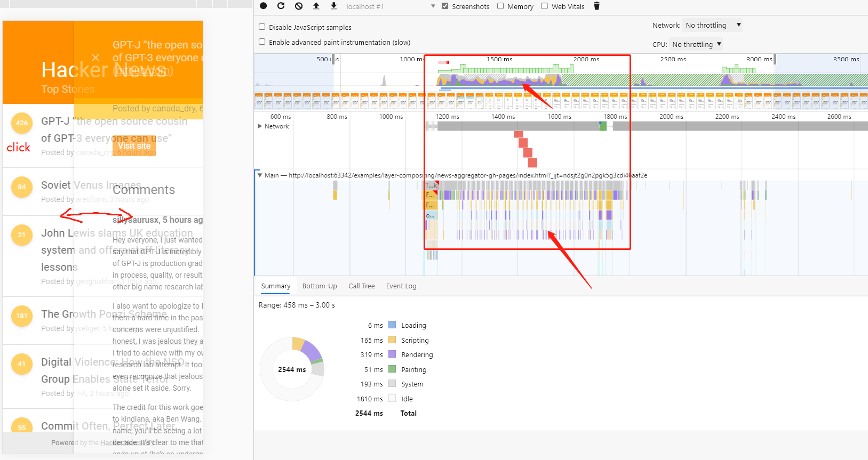Toggle the Web Vitals checkbox
Viewport: 868px width, 460px height.
[545, 6]
